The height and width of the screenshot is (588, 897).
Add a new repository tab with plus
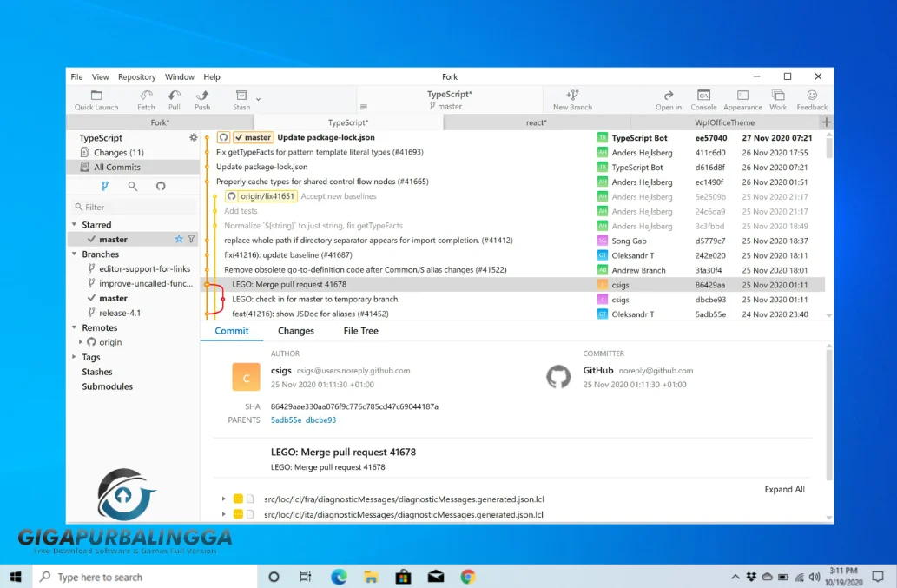click(x=826, y=122)
